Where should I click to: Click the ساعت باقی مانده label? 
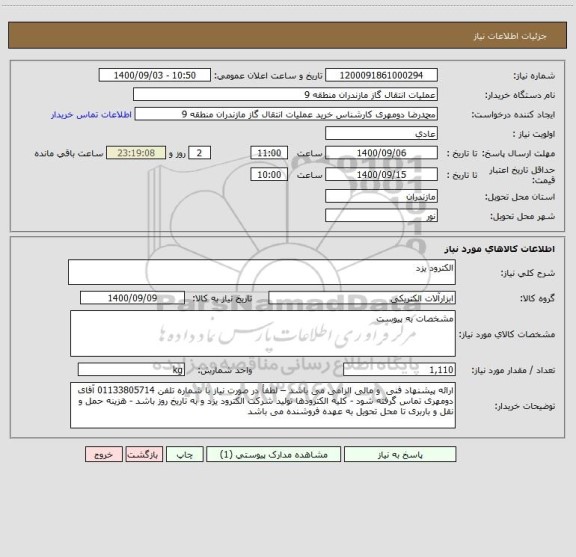coord(69,153)
